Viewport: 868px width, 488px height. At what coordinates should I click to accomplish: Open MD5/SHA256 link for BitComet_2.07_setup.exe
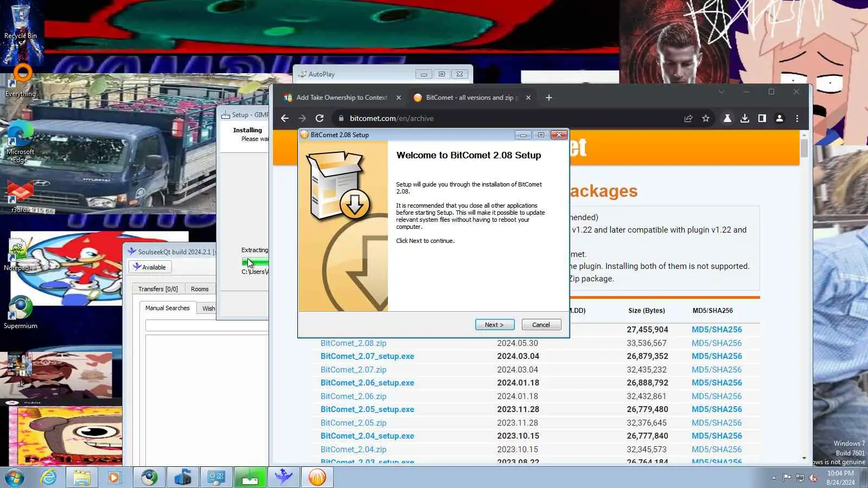[717, 356]
